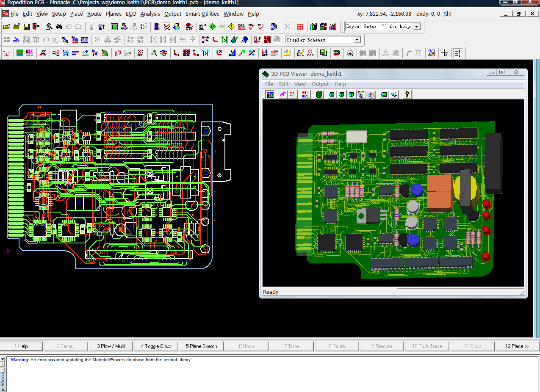Open the Output menu in 3D PCB Viewer

tap(320, 84)
